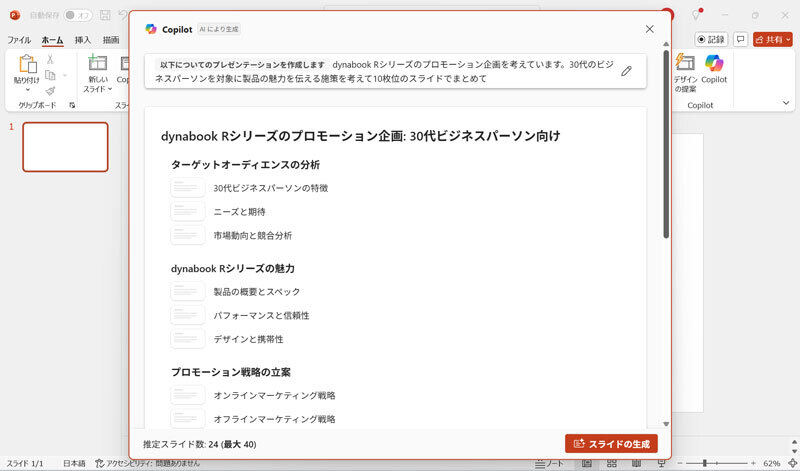Open the 共有 (Share) dropdown button

click(772, 39)
